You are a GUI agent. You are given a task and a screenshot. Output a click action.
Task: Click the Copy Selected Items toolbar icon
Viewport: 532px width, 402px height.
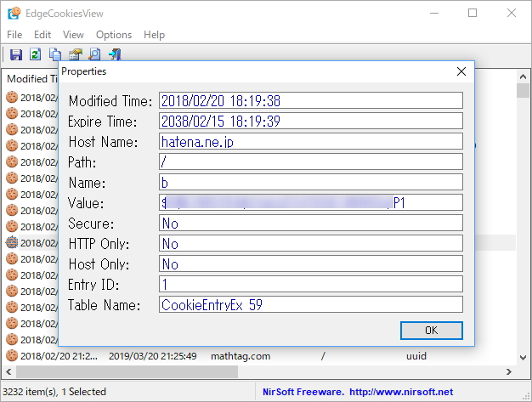tap(55, 54)
